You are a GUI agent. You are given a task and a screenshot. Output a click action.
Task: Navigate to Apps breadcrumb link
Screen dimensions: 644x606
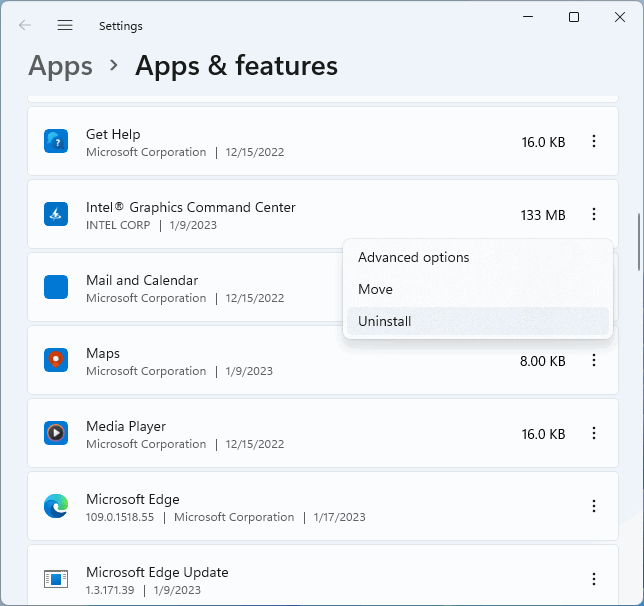tap(60, 66)
